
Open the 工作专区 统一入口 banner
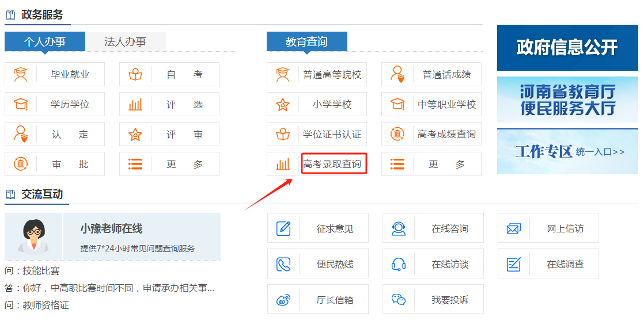[x=567, y=151]
